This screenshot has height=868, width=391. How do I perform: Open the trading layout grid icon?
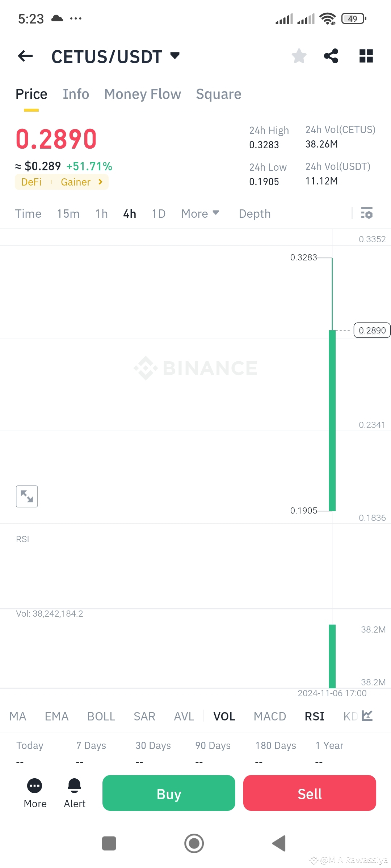pos(366,56)
